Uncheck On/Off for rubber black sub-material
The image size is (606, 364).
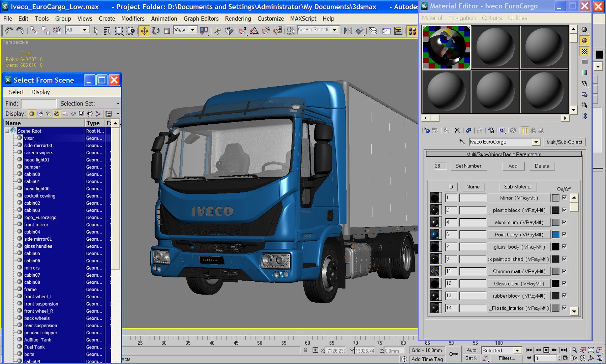[565, 296]
